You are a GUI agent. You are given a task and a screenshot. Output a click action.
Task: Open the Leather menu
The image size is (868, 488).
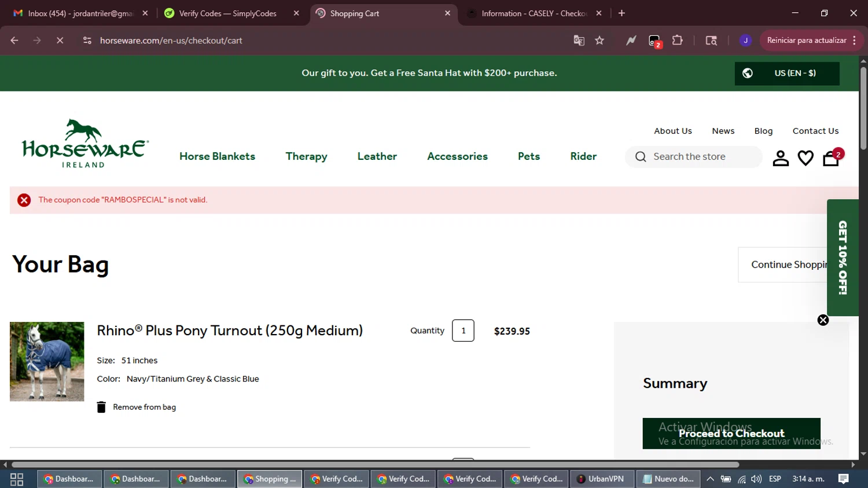point(377,156)
